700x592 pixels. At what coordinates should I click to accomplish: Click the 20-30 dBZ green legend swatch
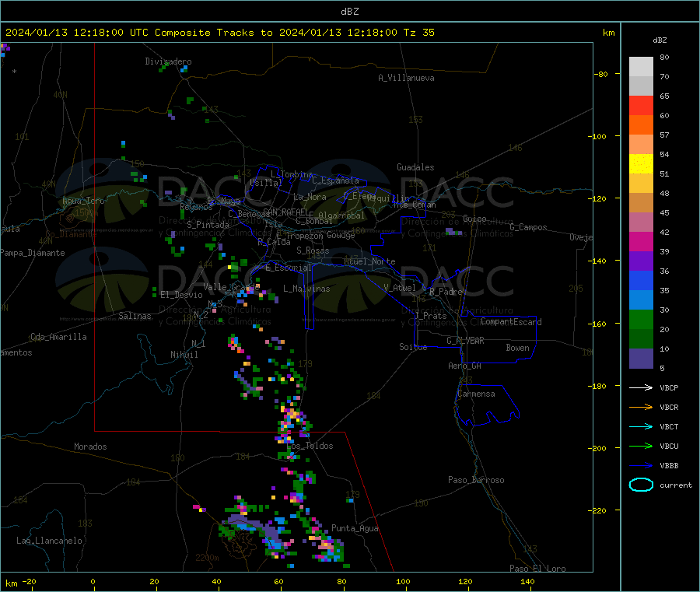641,319
